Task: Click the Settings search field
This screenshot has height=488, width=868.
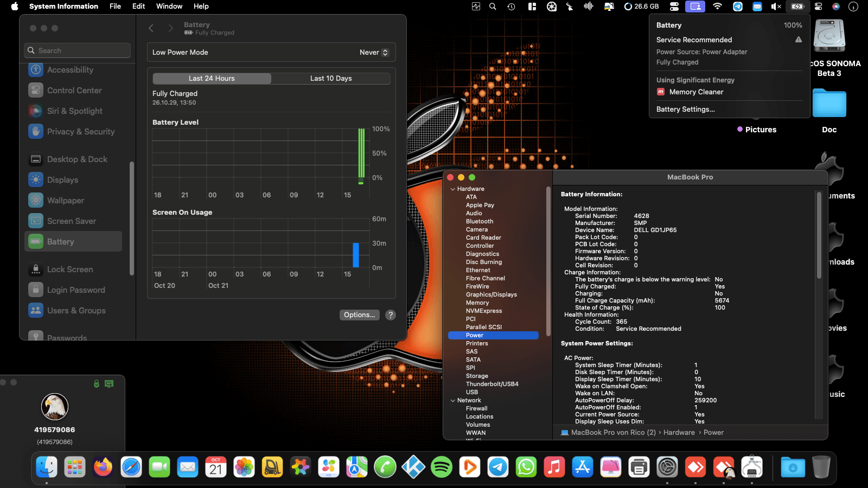Action: coord(78,50)
